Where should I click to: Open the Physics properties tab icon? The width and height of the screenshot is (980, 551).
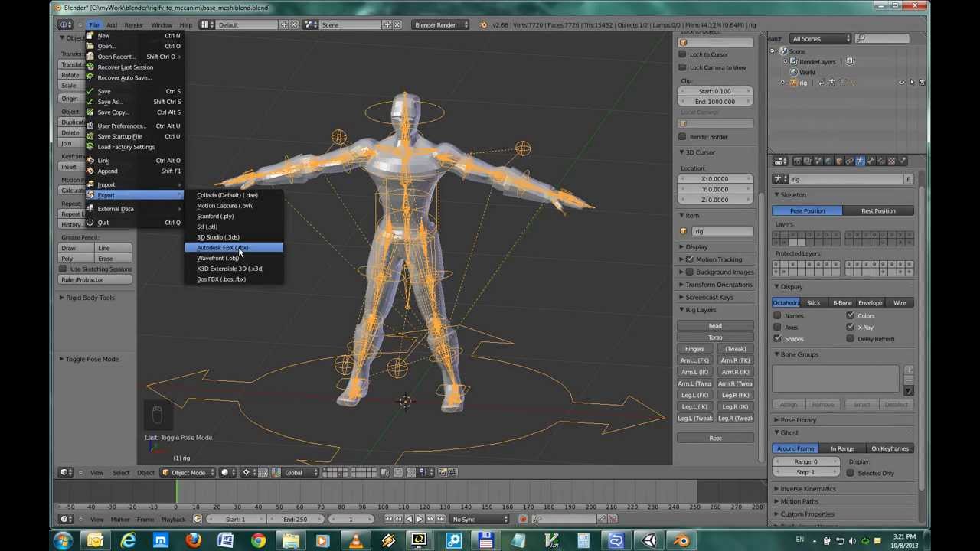[x=901, y=161]
